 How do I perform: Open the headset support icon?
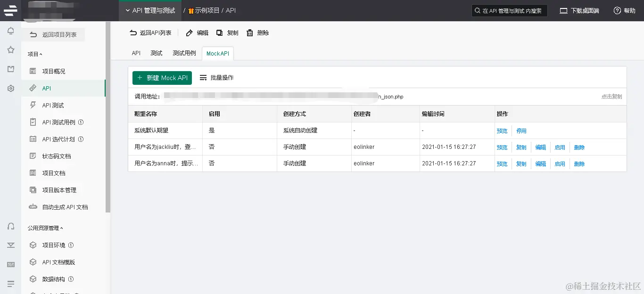click(x=11, y=226)
